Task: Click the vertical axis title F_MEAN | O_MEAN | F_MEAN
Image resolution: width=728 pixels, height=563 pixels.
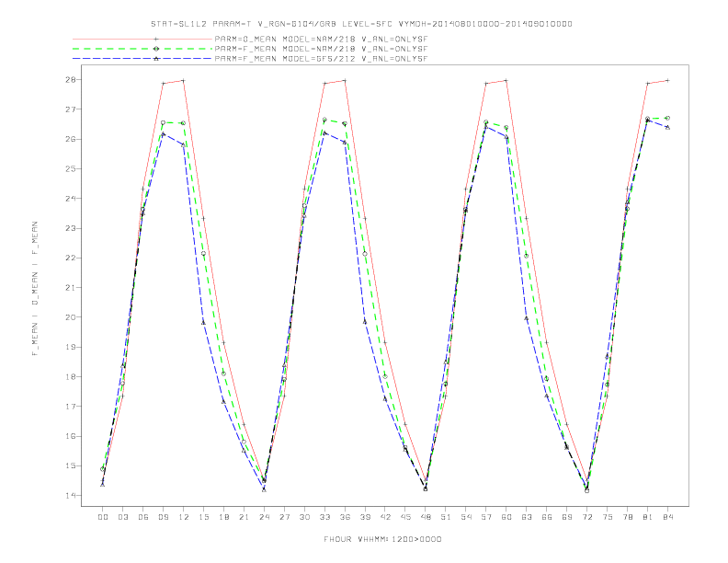Action: pos(35,289)
